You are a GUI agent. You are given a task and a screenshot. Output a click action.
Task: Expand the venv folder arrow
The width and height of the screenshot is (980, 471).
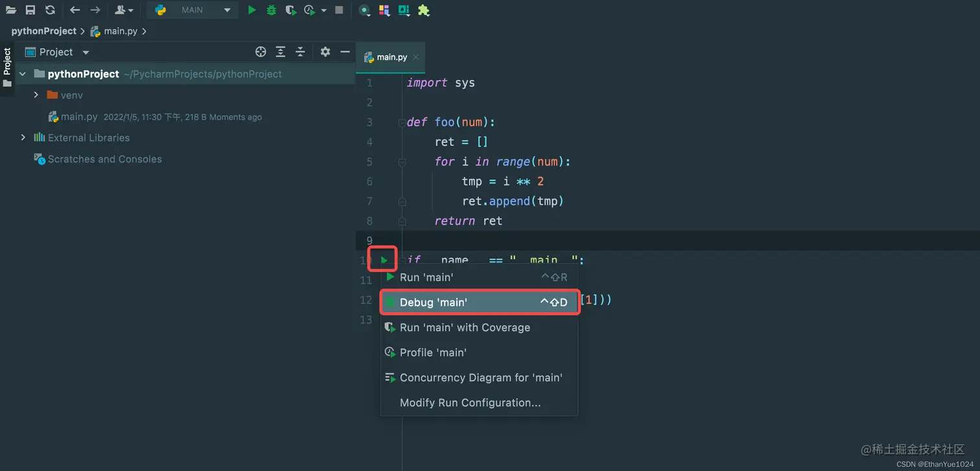(x=36, y=95)
